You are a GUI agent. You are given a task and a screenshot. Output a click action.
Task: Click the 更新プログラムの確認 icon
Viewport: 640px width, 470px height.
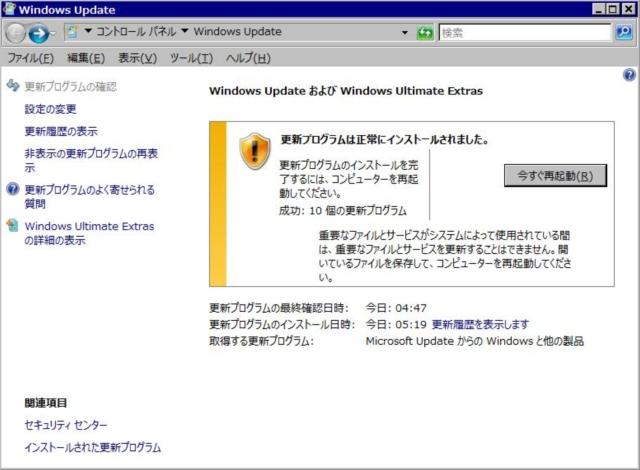click(x=13, y=85)
